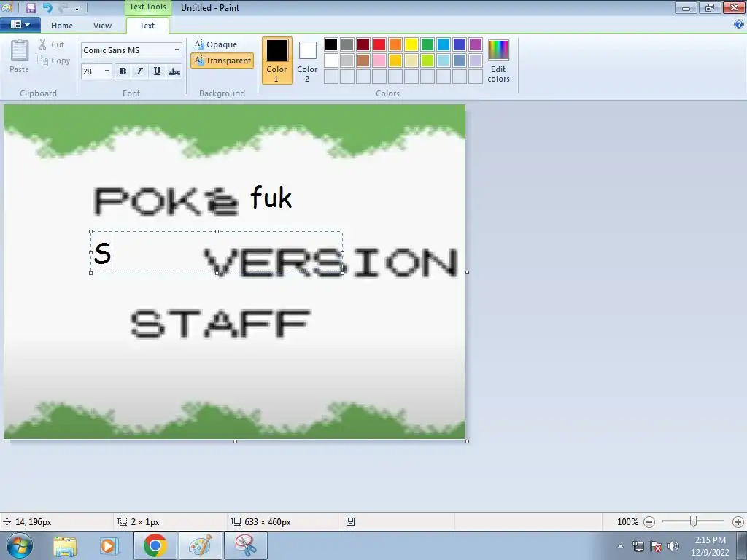
Task: Pick the pink (rose) color swatch
Action: (379, 61)
